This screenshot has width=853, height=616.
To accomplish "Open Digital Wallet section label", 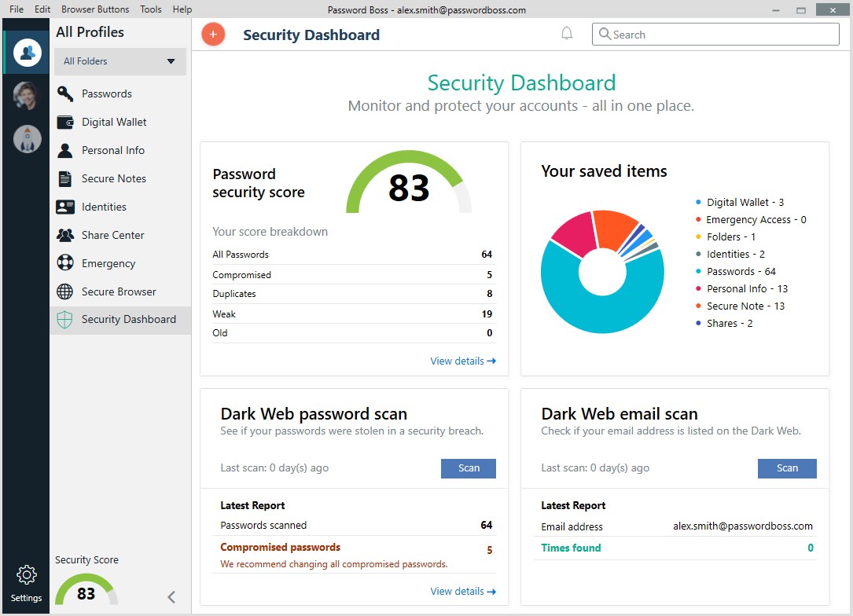I will (114, 122).
